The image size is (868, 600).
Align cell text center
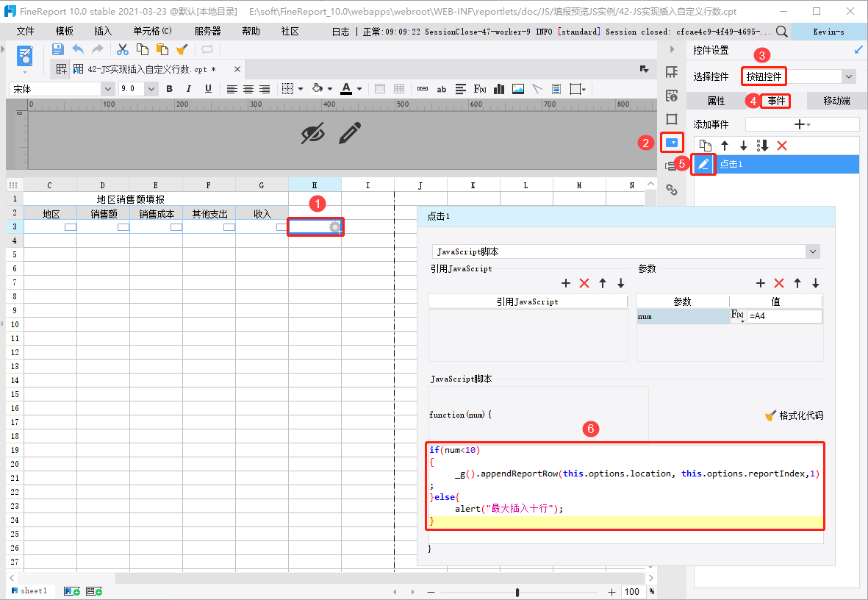tap(248, 89)
